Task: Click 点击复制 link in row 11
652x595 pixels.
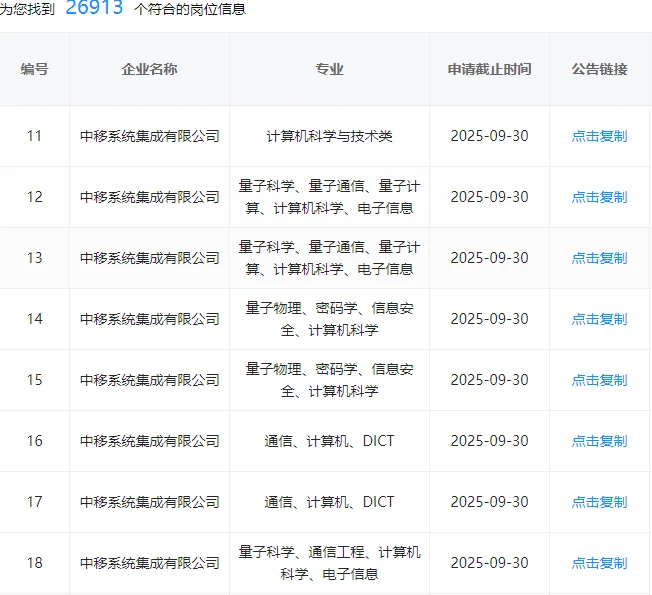Action: coord(599,136)
